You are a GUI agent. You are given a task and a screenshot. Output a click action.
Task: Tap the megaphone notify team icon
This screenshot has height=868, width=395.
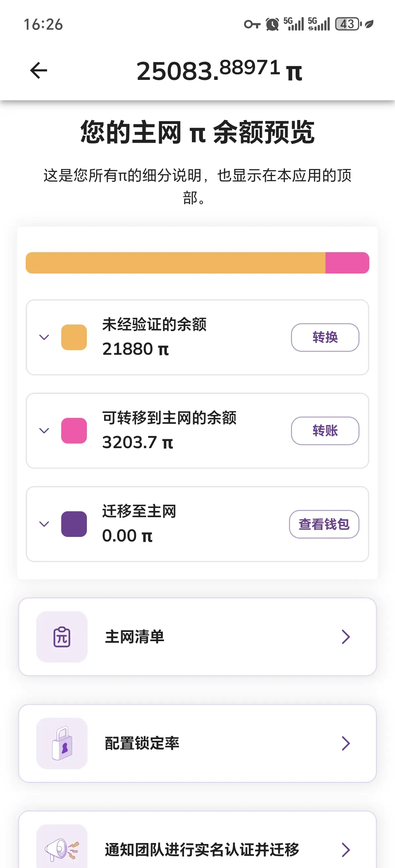(x=62, y=849)
